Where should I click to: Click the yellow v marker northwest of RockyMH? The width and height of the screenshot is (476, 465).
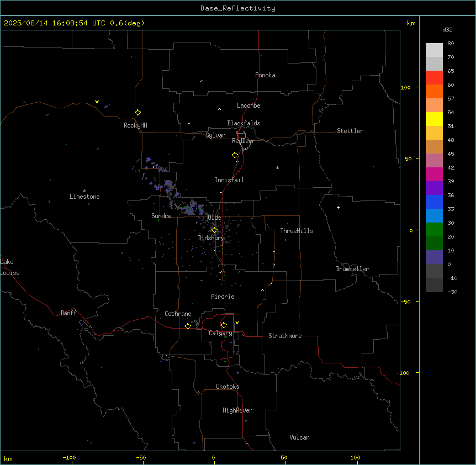[x=97, y=102]
